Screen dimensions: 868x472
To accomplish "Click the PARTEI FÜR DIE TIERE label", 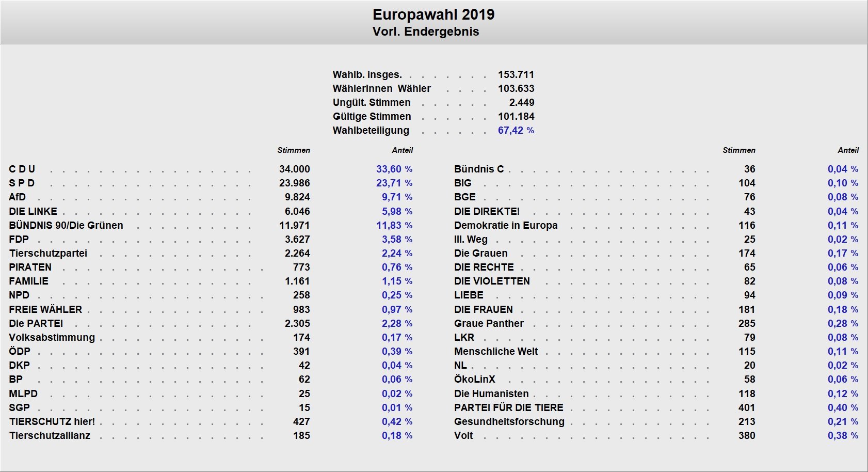I will pos(508,407).
